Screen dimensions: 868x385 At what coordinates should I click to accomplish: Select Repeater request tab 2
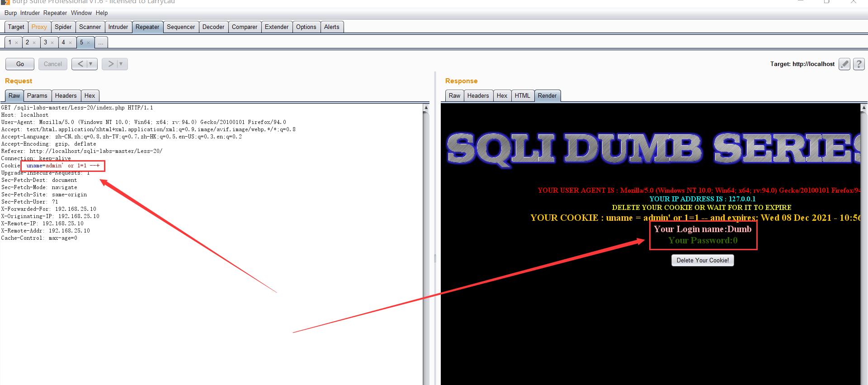click(28, 43)
